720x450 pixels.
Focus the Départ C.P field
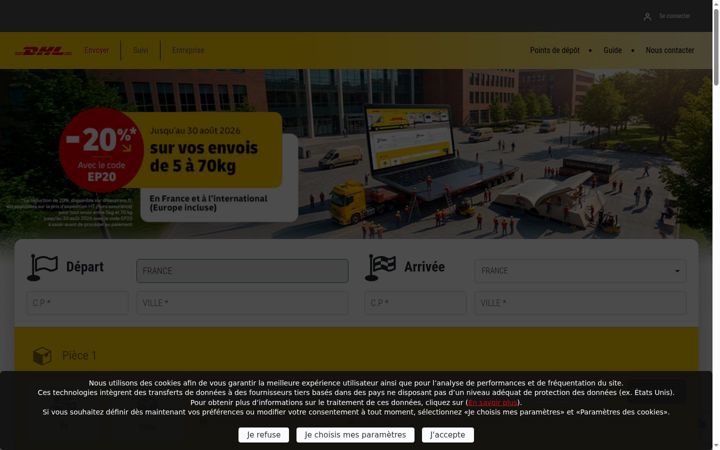coord(78,303)
